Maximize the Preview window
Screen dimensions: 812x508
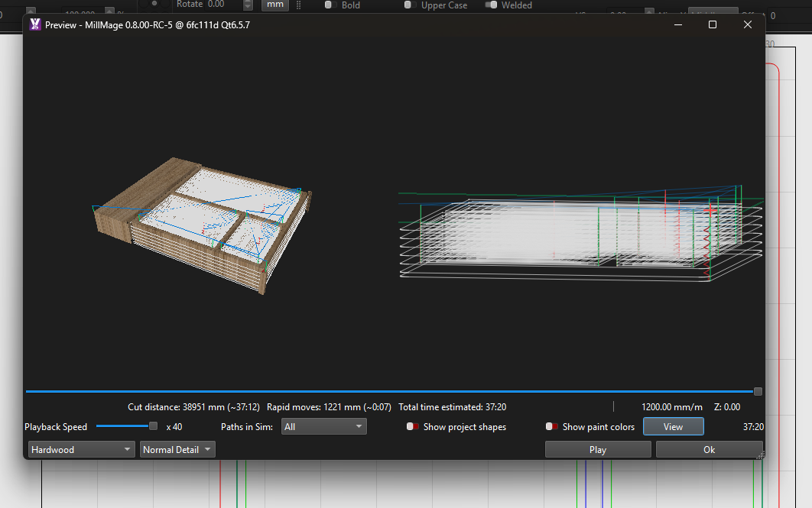point(713,24)
